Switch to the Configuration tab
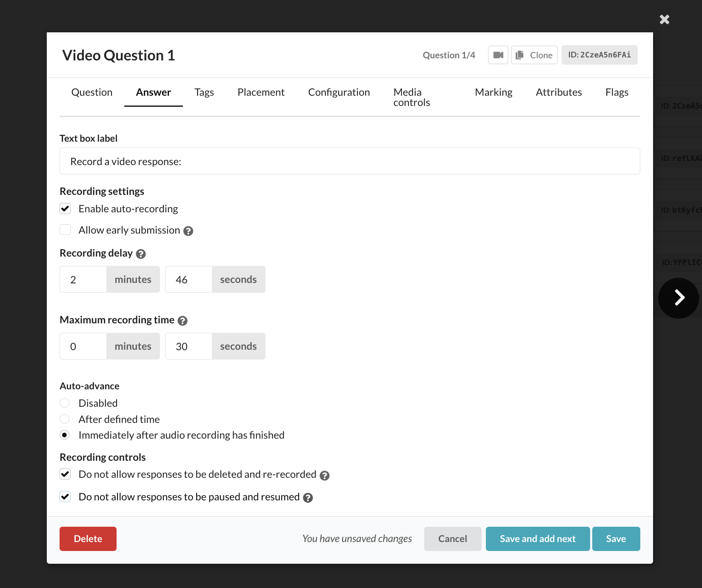Image resolution: width=702 pixels, height=588 pixels. (339, 92)
